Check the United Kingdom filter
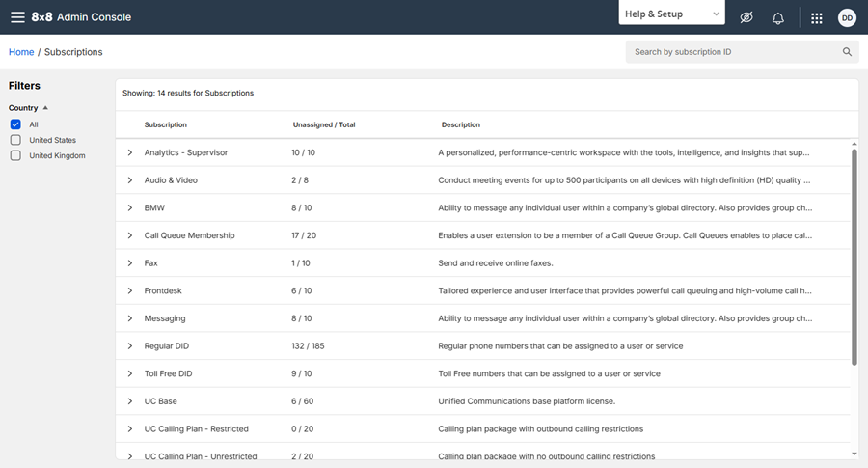868x468 pixels. click(15, 155)
